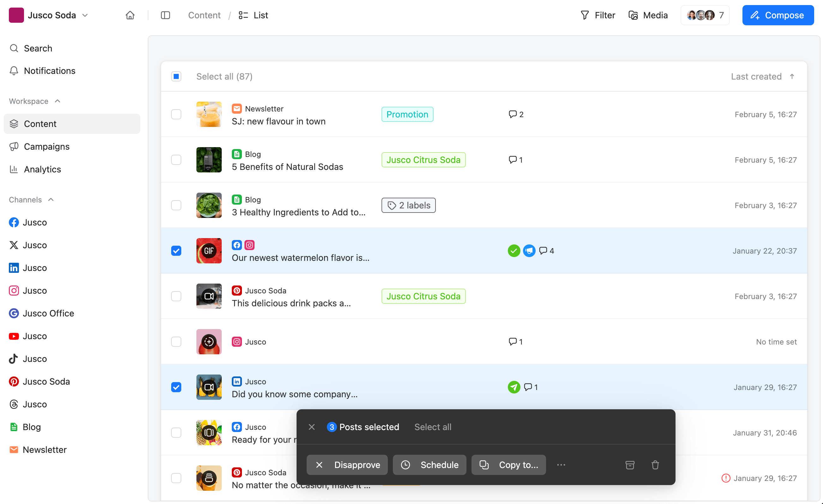Viewport: 823px width, 504px height.
Task: Select the Threads Jusco channel icon
Action: tap(14, 404)
